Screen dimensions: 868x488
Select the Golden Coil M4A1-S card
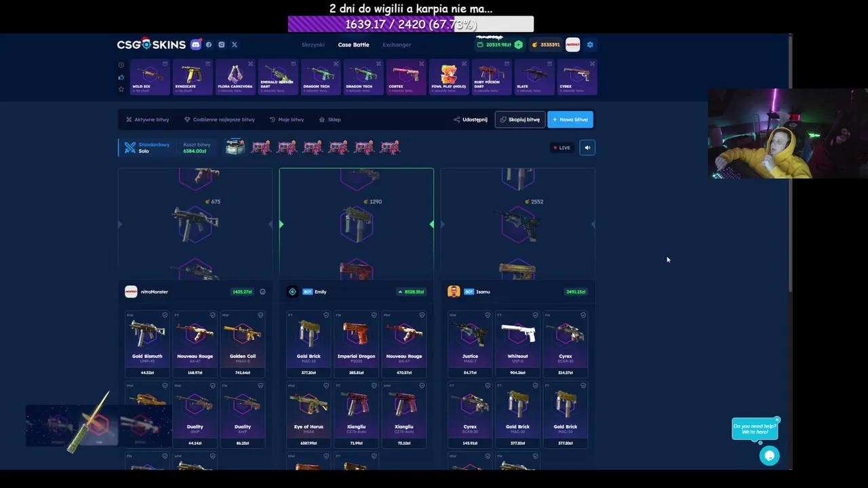(x=243, y=344)
